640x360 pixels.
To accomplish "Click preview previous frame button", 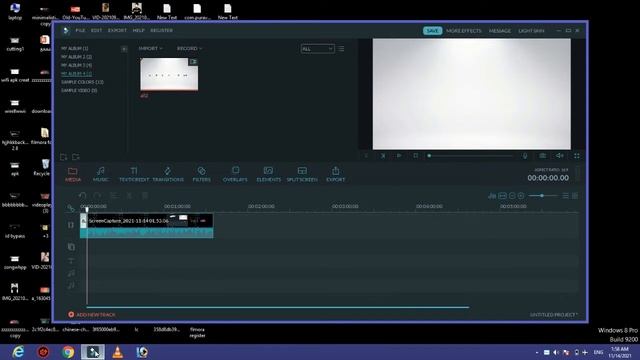I will click(x=366, y=156).
